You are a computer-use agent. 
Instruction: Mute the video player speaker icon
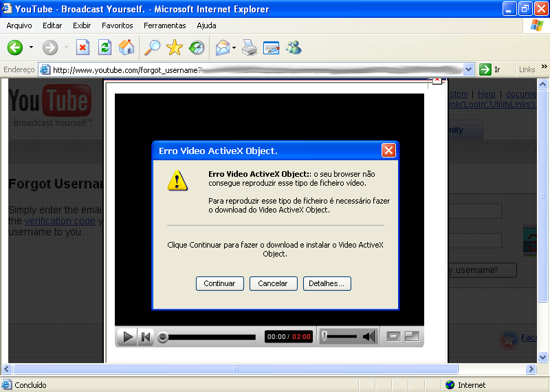coord(369,336)
